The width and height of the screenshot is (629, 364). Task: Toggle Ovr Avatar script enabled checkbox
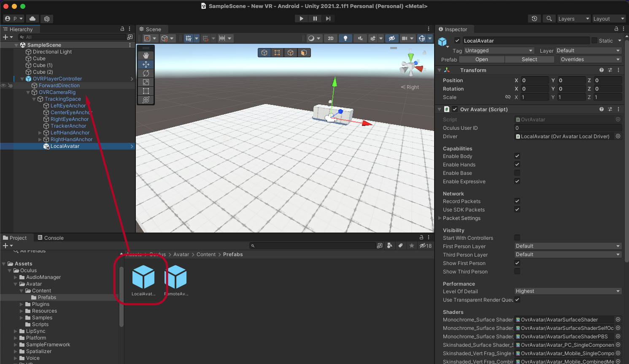(455, 109)
